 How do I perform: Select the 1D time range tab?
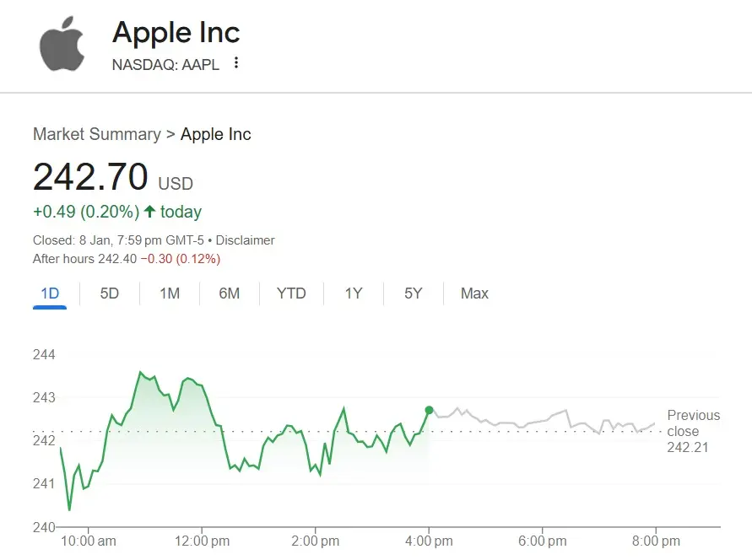click(50, 293)
